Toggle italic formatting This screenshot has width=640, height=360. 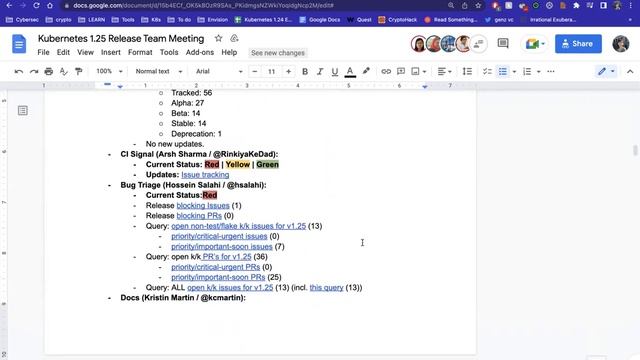320,71
